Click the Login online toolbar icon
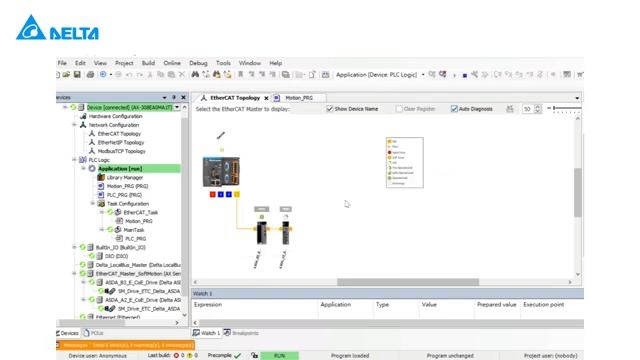640x360 pixels. 432,74
